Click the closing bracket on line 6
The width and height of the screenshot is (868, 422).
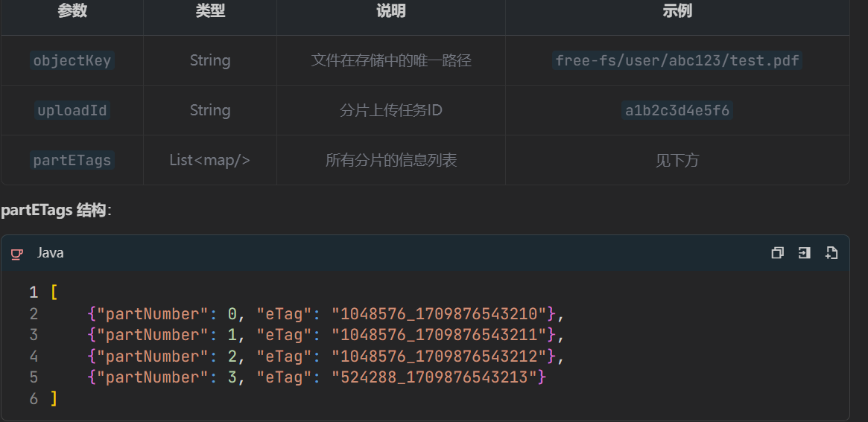(54, 398)
